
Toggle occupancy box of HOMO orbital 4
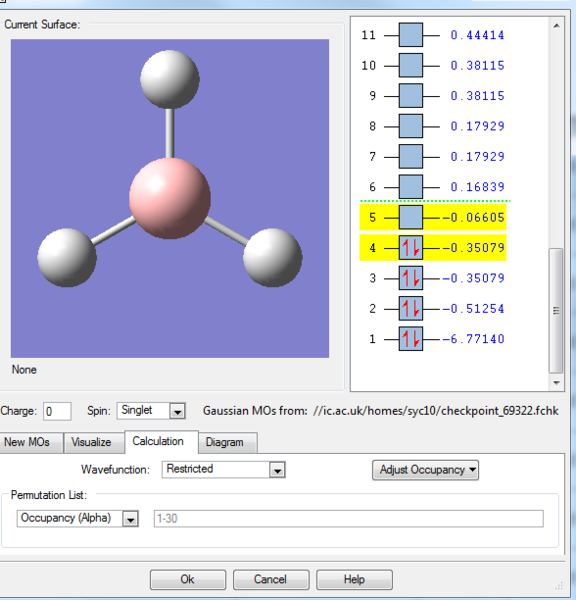(411, 248)
